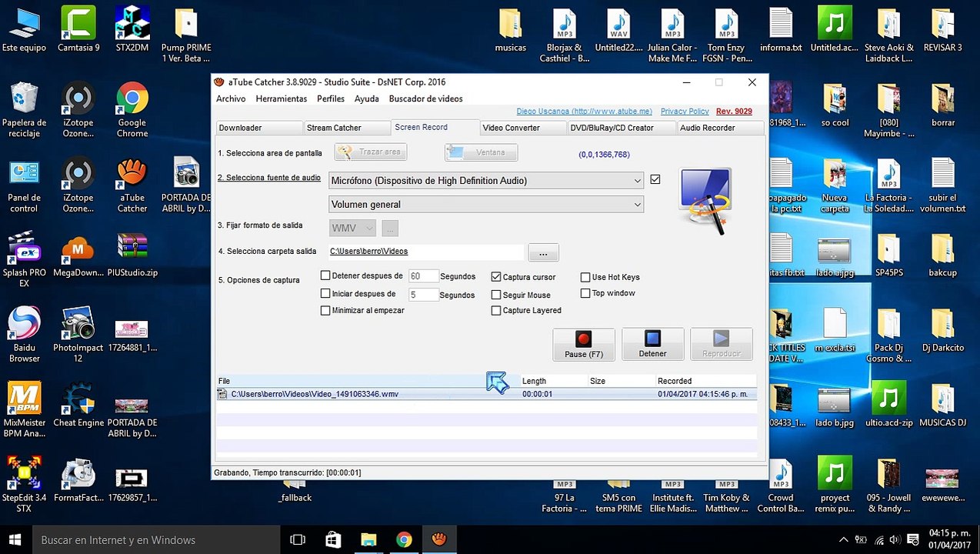Open informa.txt file on desktop
Image resolution: width=980 pixels, height=554 pixels.
click(781, 28)
